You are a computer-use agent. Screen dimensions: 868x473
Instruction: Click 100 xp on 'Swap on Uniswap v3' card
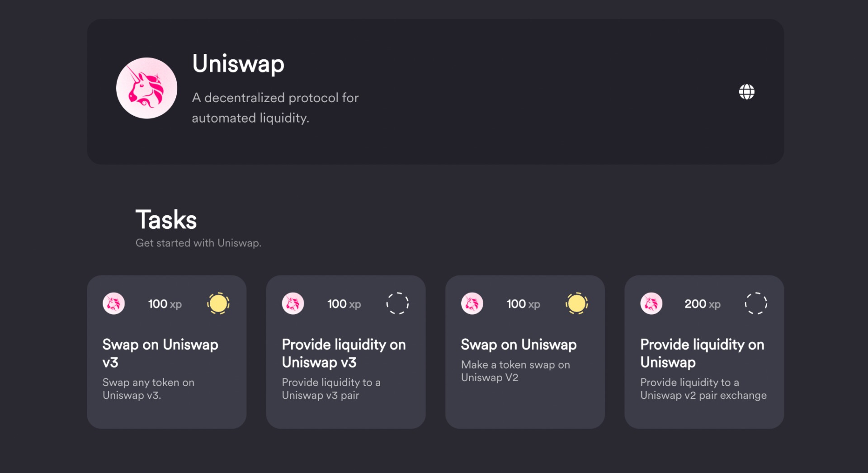click(x=165, y=304)
